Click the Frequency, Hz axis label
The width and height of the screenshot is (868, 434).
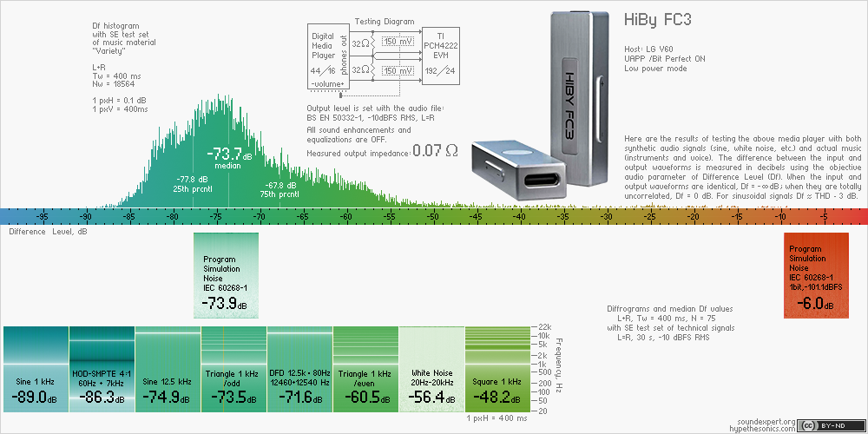point(558,365)
